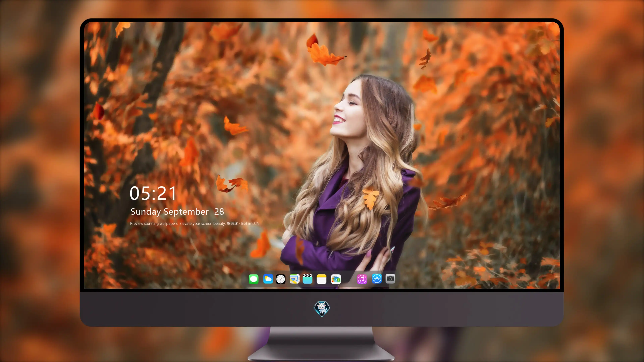Open the Clock app in the dock

coord(281,279)
